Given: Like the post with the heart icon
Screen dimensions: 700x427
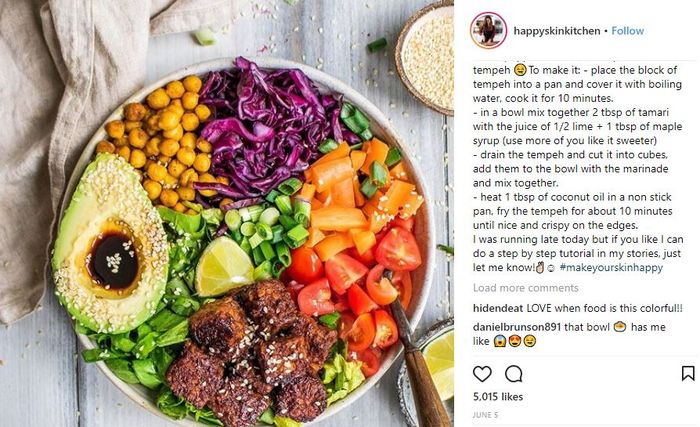Looking at the screenshot, I should pos(482,373).
